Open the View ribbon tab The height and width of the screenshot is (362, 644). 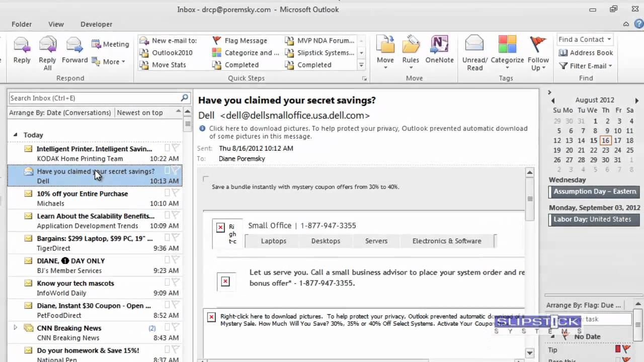pos(56,24)
